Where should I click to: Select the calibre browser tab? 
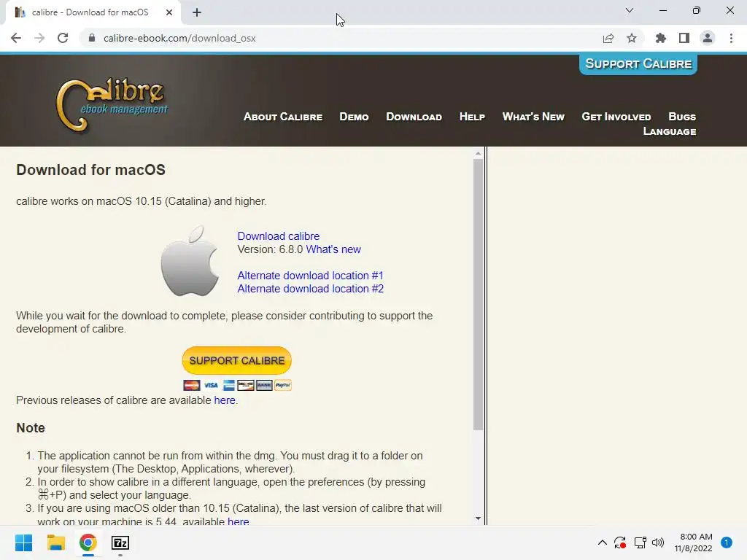coord(93,13)
